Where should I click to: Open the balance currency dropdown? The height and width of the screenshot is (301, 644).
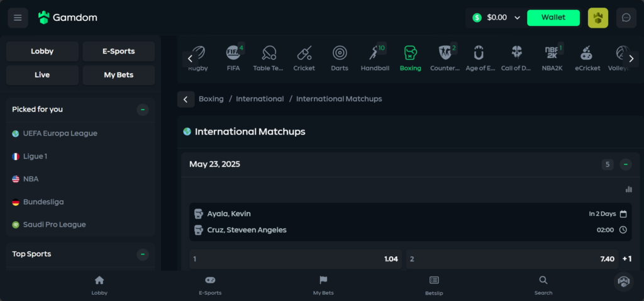(x=518, y=18)
